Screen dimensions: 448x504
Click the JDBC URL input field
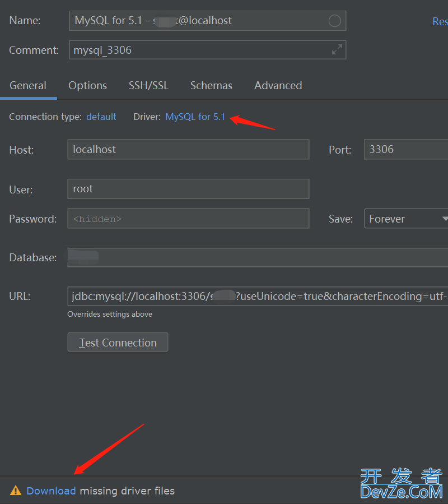click(x=258, y=296)
